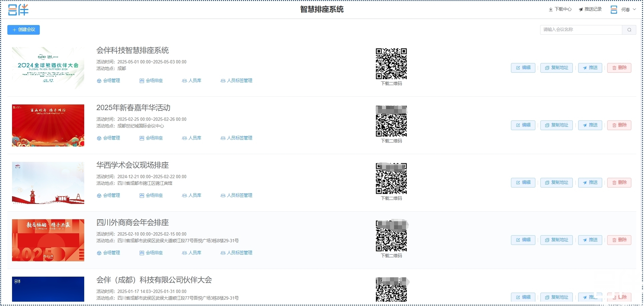Viewport: 644px width, 307px height.
Task: Open 会场排座 for 华西学术会议现场排座
Action: [151, 195]
